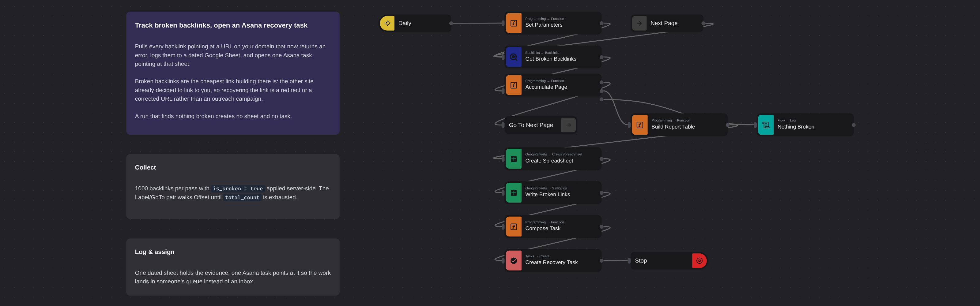Click the Backlinks → Backlinks category text
The width and height of the screenshot is (980, 306).
542,53
